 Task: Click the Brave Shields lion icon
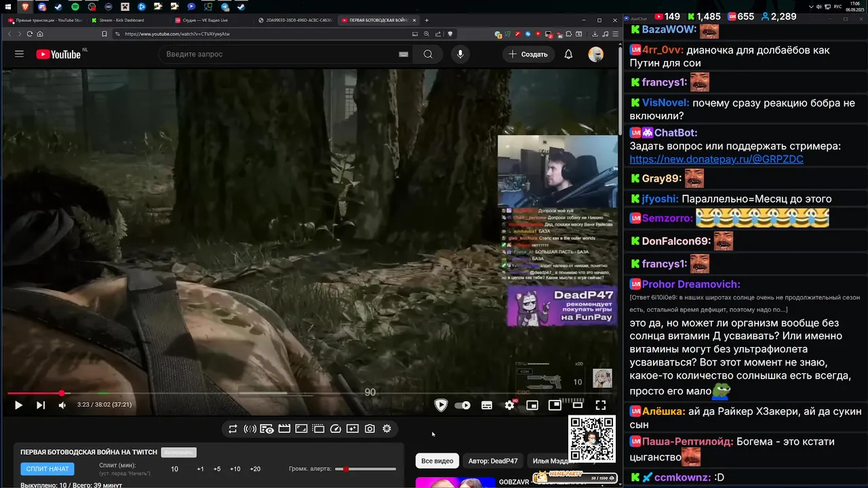click(x=450, y=34)
